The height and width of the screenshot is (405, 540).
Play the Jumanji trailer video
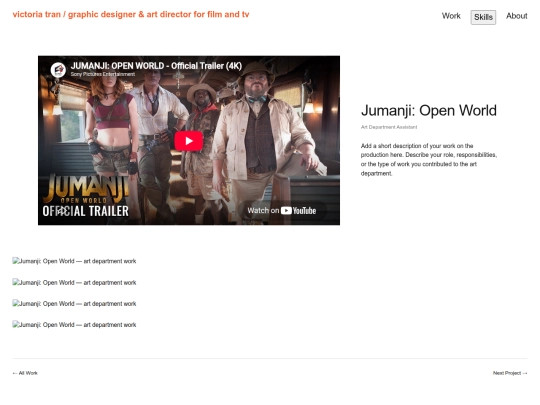click(188, 141)
